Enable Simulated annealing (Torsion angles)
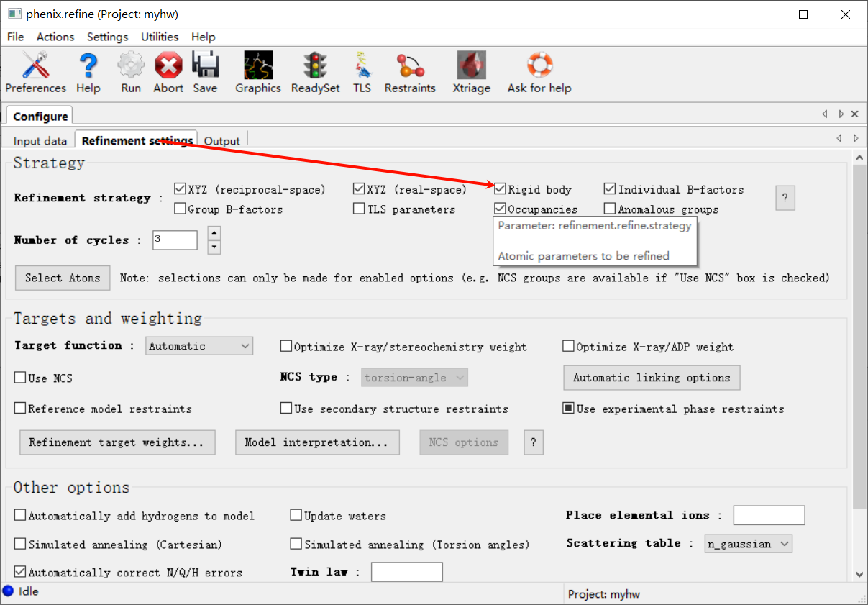The image size is (868, 605). pos(296,545)
